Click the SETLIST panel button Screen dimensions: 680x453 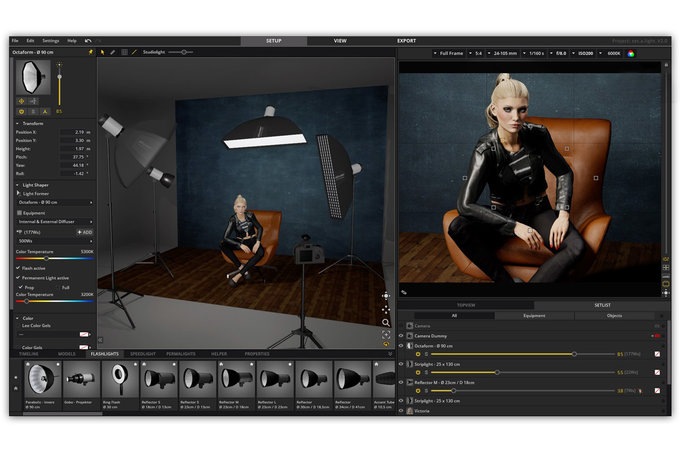pos(602,305)
